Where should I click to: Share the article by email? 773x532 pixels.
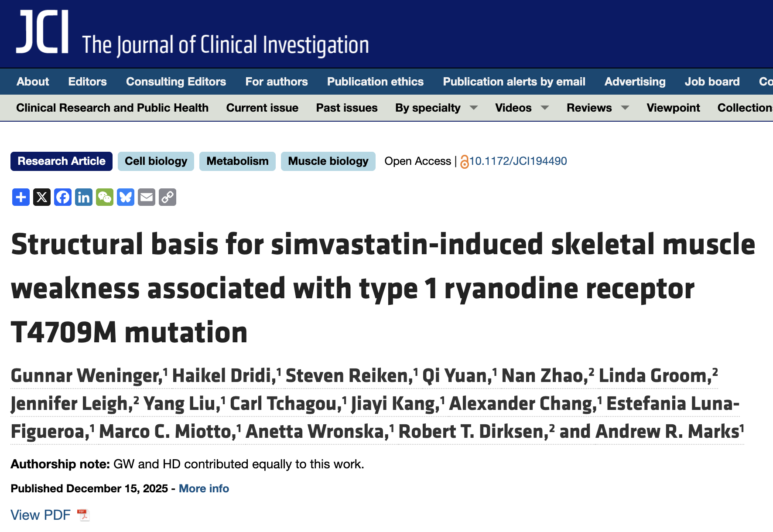[x=146, y=197]
